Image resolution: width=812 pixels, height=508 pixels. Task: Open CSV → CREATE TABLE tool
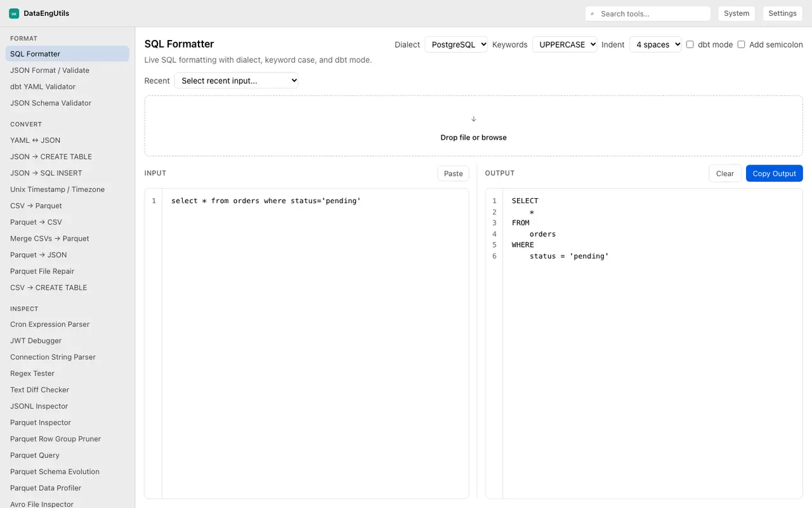click(x=67, y=288)
